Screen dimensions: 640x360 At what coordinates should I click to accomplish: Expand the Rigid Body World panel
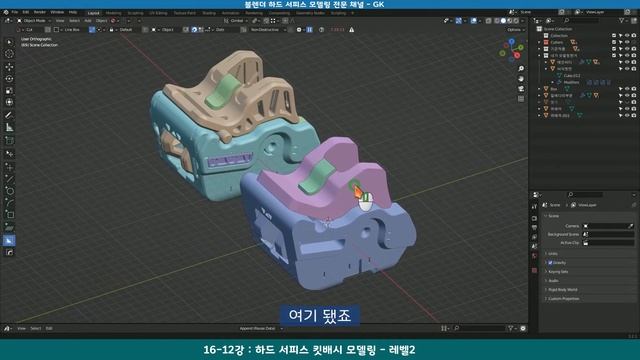(x=562, y=289)
